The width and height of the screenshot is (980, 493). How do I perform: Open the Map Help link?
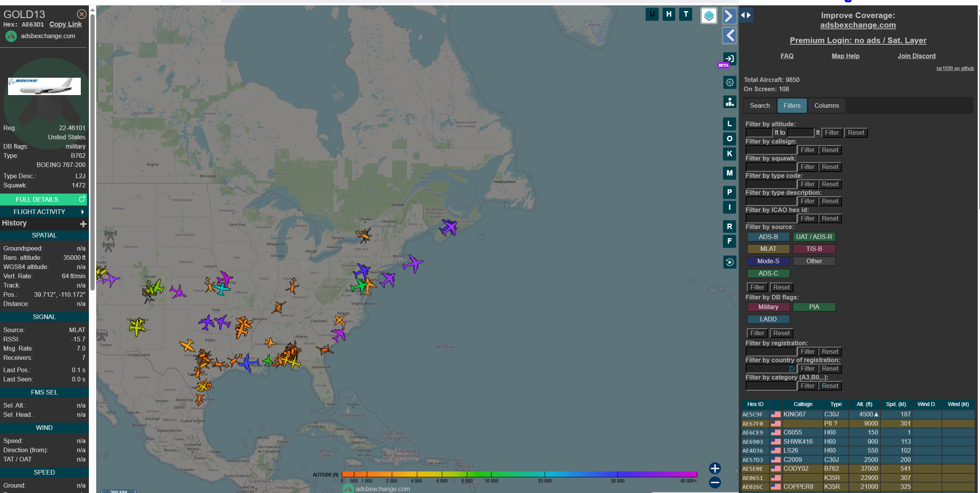[x=845, y=56]
